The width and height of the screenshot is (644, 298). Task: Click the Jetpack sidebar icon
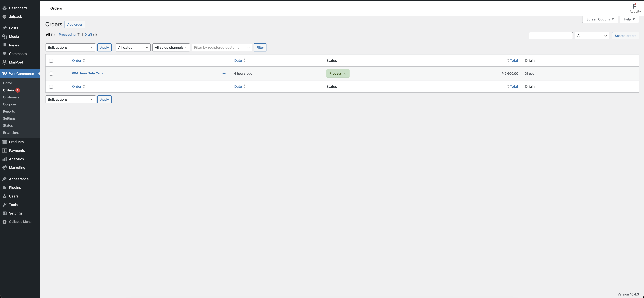pos(5,17)
